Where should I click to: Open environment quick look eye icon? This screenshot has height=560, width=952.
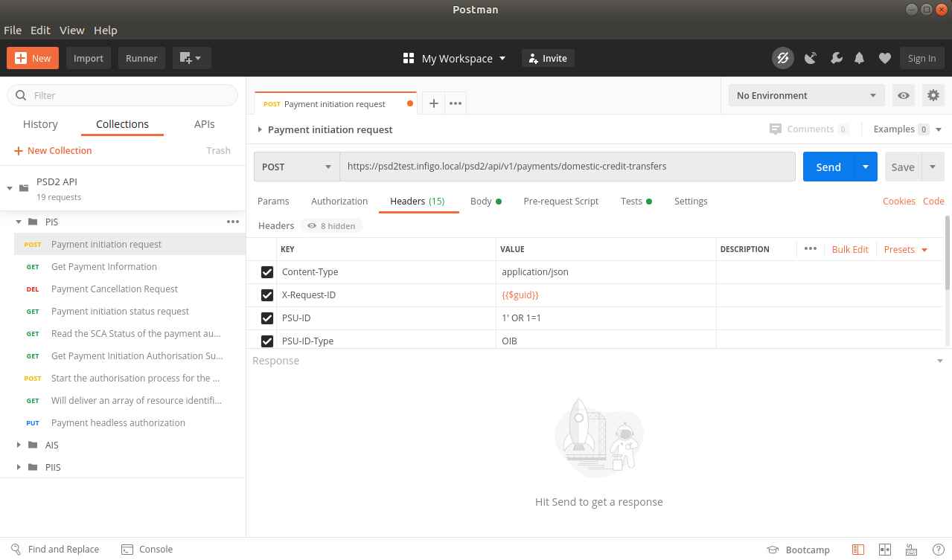904,95
